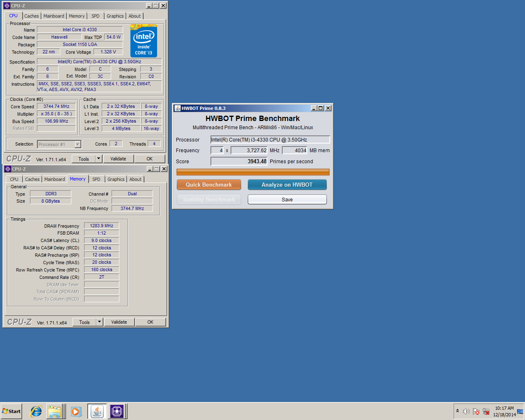This screenshot has width=525, height=420.
Task: Switch to CPU-Z via its taskbar icon
Action: [x=117, y=411]
